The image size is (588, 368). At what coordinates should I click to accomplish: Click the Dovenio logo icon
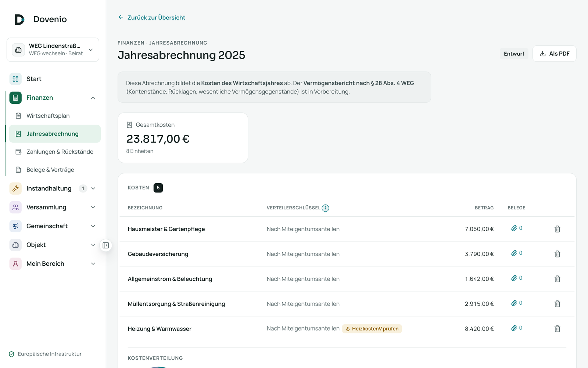pyautogui.click(x=19, y=20)
